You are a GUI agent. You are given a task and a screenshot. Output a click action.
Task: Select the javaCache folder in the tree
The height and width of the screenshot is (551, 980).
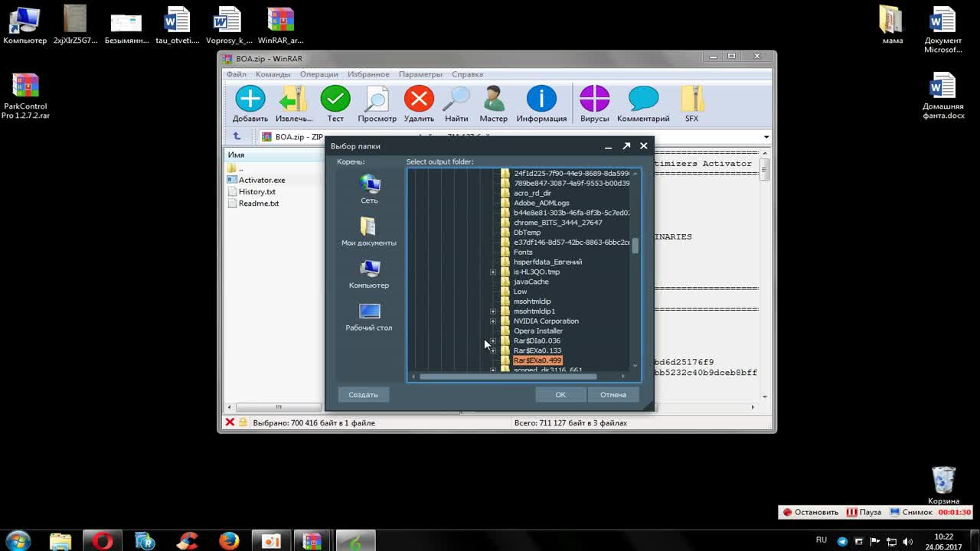(x=531, y=282)
